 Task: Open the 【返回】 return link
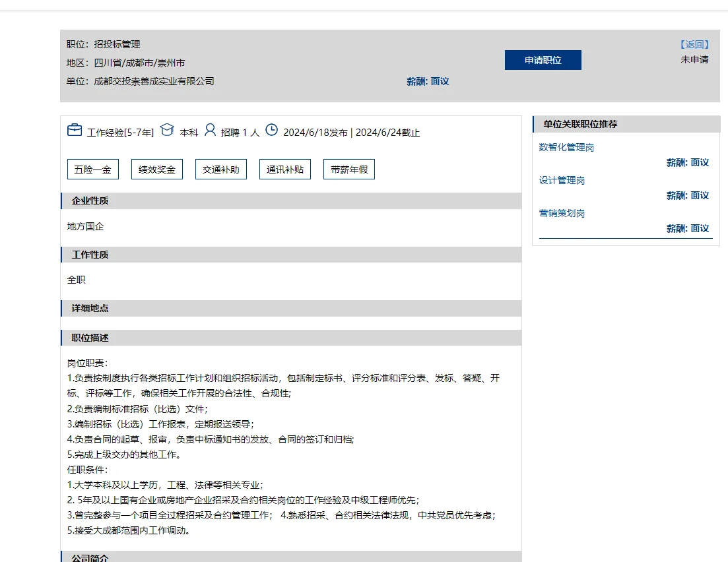695,44
